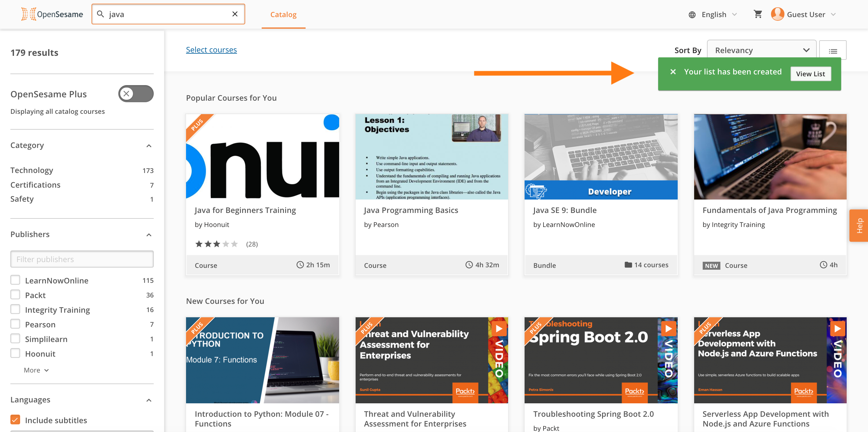Click 'by Integrity Training' publisher text

click(733, 225)
